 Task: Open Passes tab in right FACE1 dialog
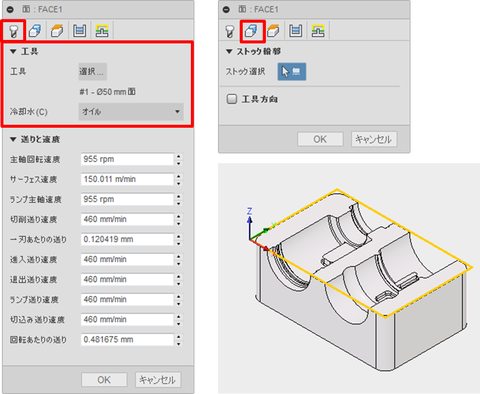[296, 31]
